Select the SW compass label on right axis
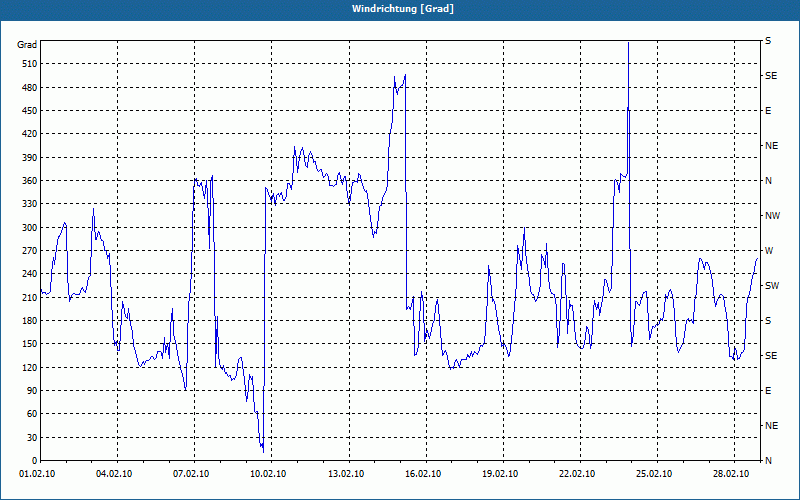 point(772,286)
